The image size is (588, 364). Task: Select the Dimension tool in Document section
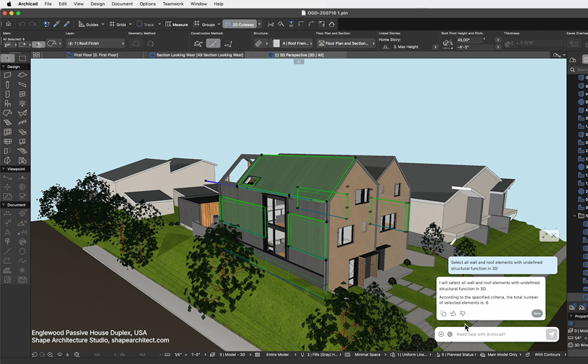[8, 213]
